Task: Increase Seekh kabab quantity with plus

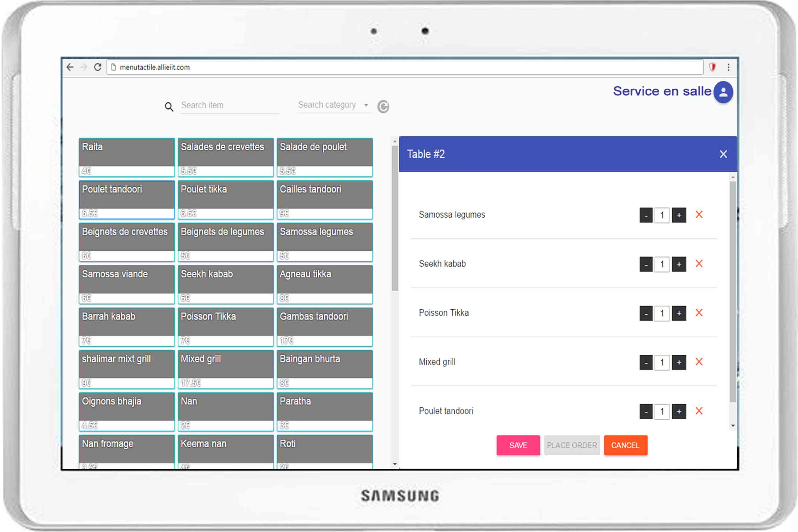Action: coord(679,264)
